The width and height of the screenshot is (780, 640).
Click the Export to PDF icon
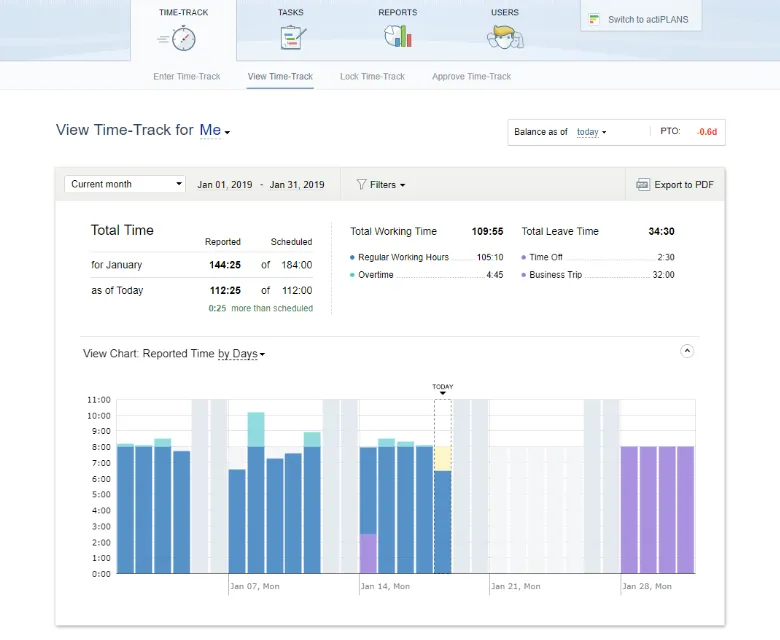(643, 184)
